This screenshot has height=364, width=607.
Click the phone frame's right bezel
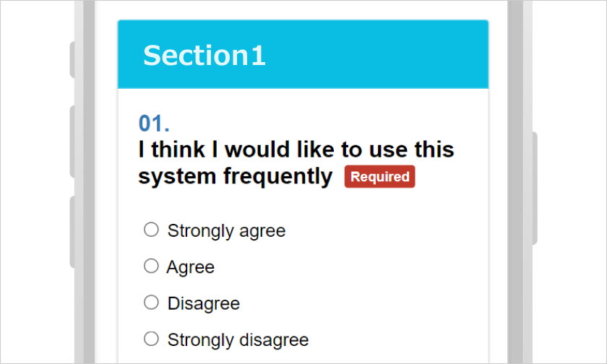(515, 181)
